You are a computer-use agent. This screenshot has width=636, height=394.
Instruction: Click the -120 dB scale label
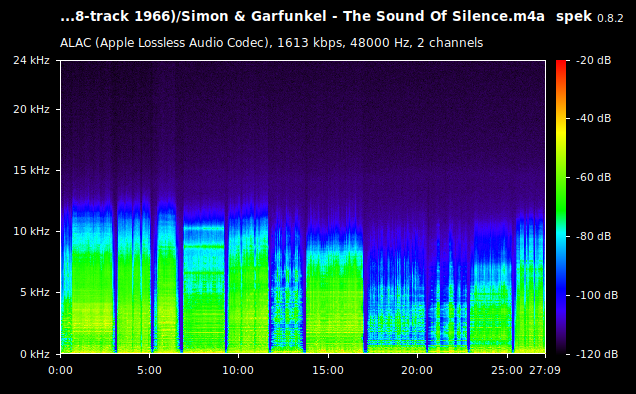pyautogui.click(x=597, y=354)
